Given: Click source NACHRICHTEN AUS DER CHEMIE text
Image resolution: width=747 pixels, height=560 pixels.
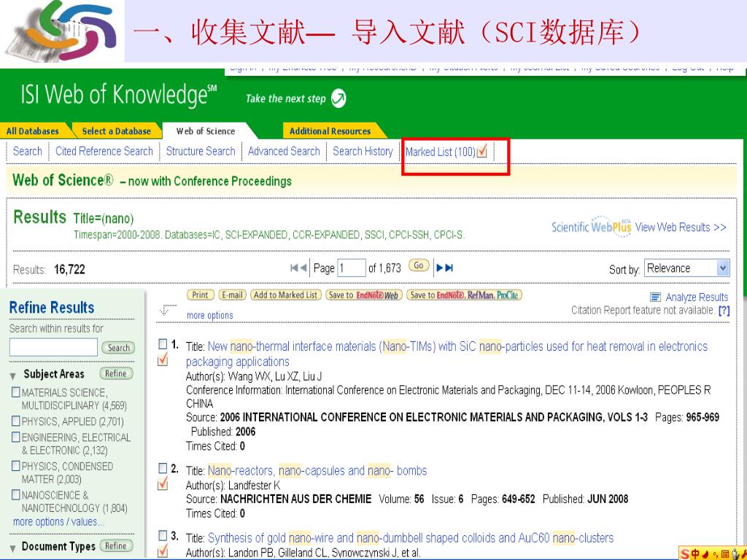Looking at the screenshot, I should (x=296, y=499).
